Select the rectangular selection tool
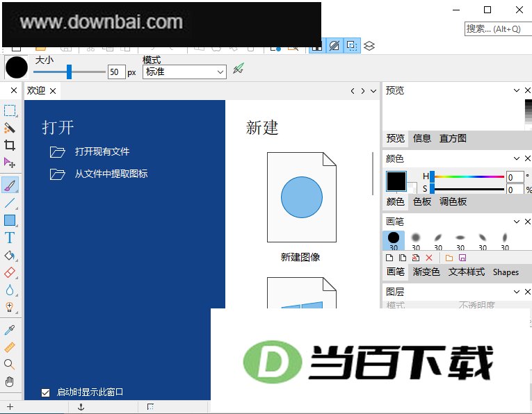Screen dimensions: 532x414 point(10,110)
